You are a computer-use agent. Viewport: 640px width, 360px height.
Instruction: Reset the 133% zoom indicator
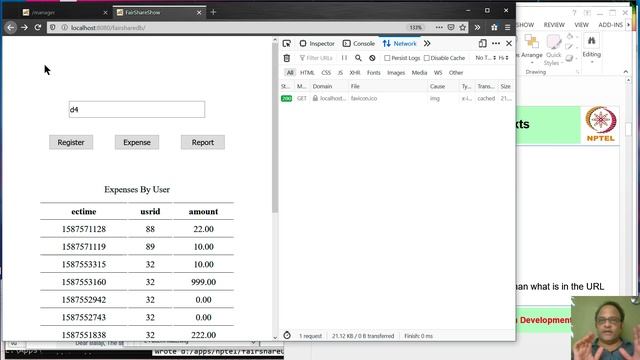pyautogui.click(x=416, y=27)
